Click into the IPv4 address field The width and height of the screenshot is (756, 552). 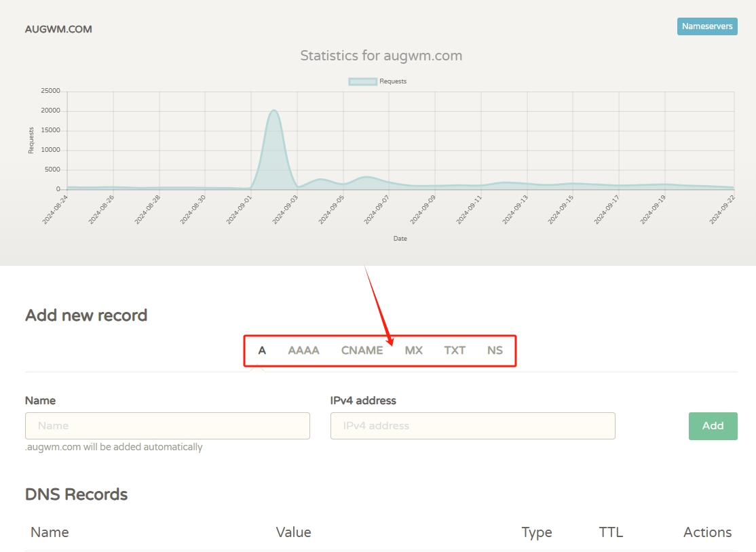pos(472,426)
